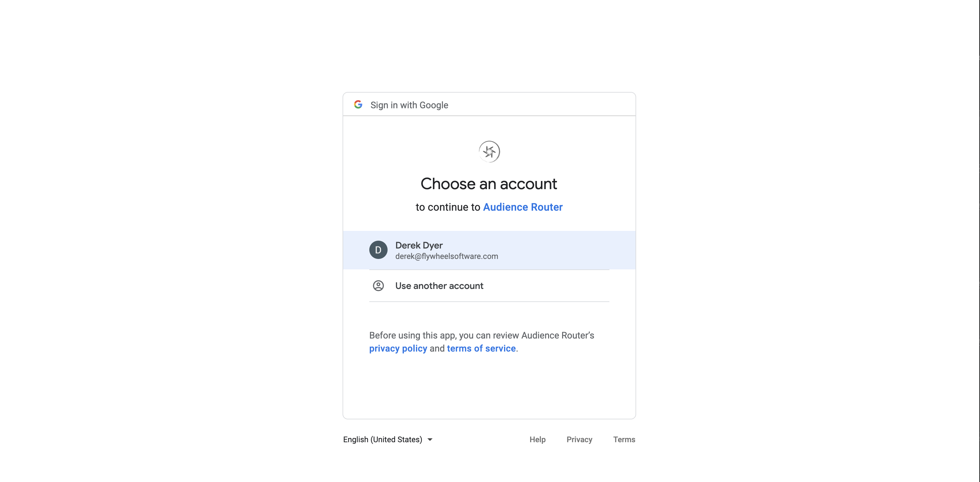980x482 pixels.
Task: Click the Google G logo
Action: click(x=358, y=105)
